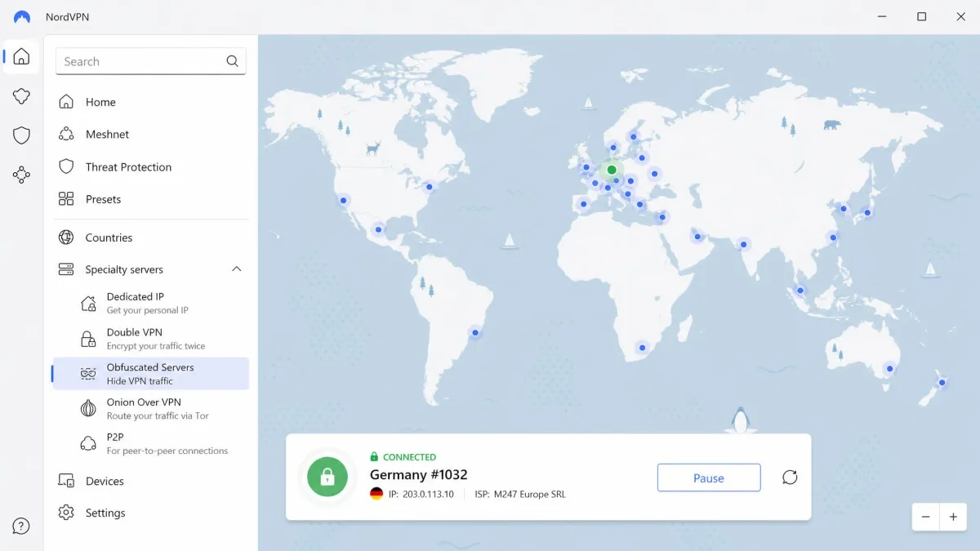Screen dimensions: 980x551
Task: Click the NordVPN logo in title bar
Action: pos(22,16)
